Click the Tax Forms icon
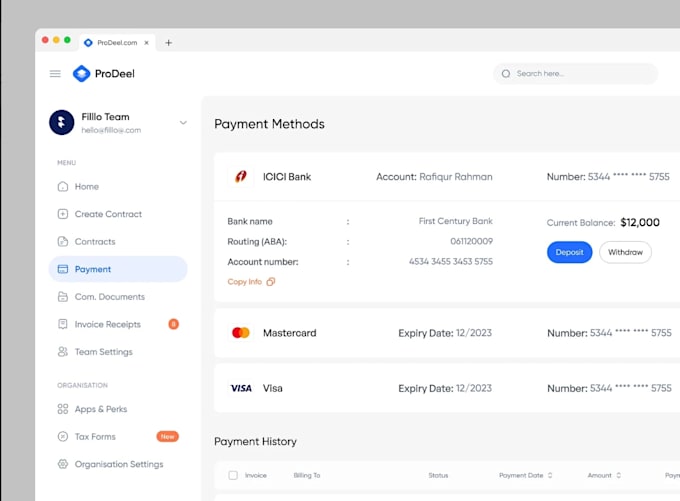This screenshot has width=680, height=501. coord(63,436)
